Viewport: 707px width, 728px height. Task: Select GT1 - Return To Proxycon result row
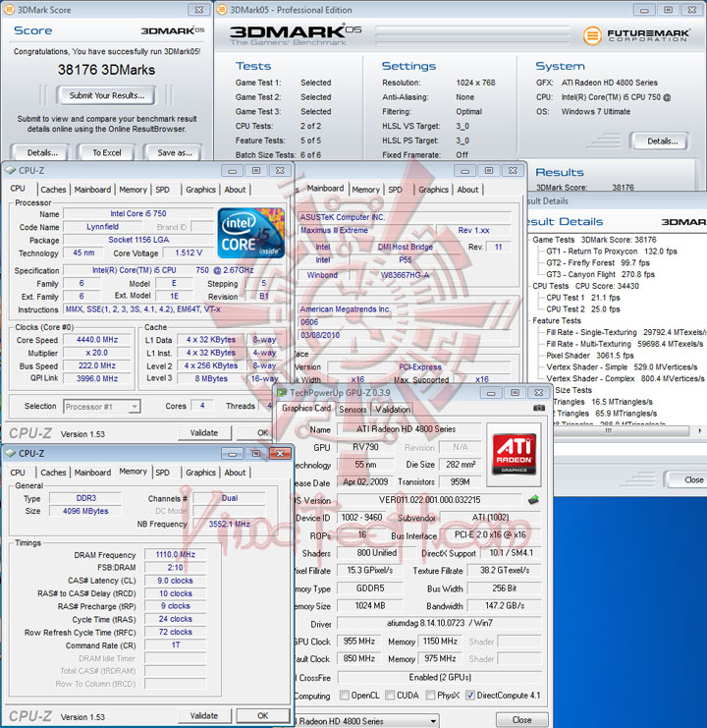coord(612,252)
